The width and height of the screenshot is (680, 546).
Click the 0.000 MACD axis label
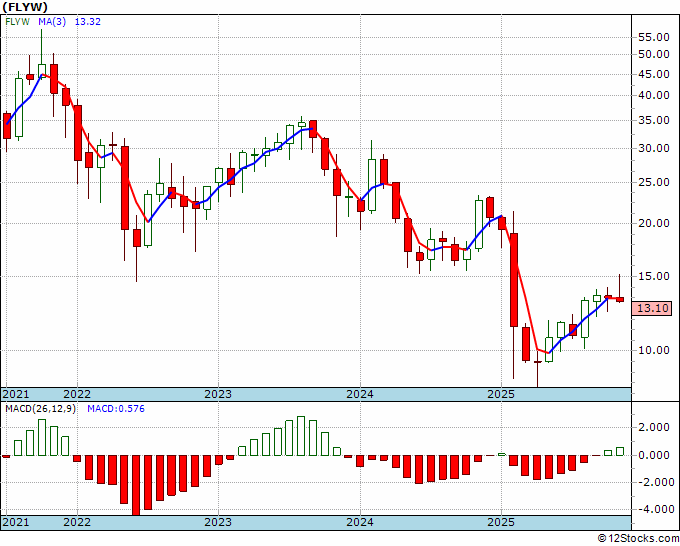(x=654, y=455)
